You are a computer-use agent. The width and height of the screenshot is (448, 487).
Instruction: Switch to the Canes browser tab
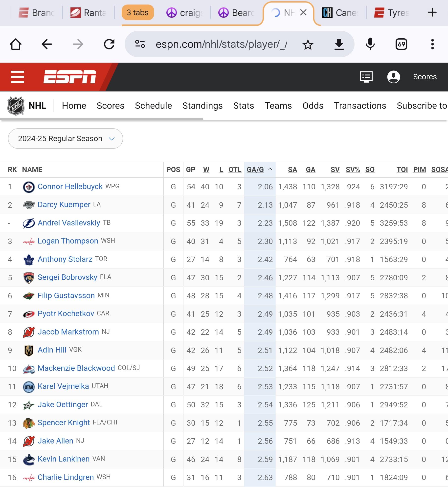point(340,13)
